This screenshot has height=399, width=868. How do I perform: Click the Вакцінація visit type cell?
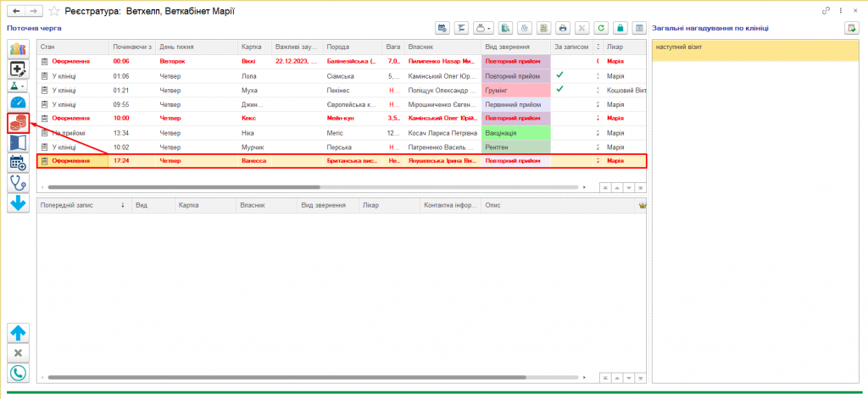click(515, 133)
